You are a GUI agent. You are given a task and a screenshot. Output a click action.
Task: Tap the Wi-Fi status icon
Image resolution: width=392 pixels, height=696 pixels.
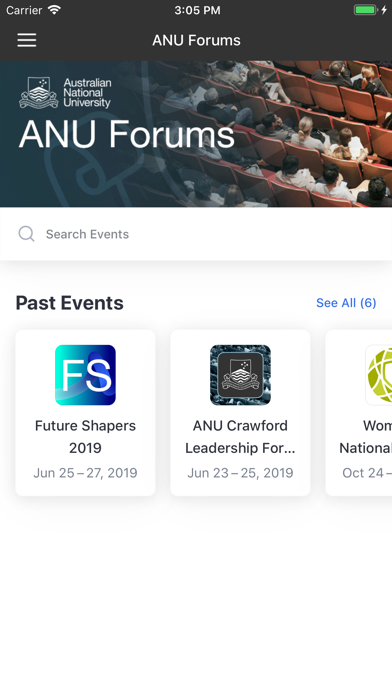(x=54, y=10)
